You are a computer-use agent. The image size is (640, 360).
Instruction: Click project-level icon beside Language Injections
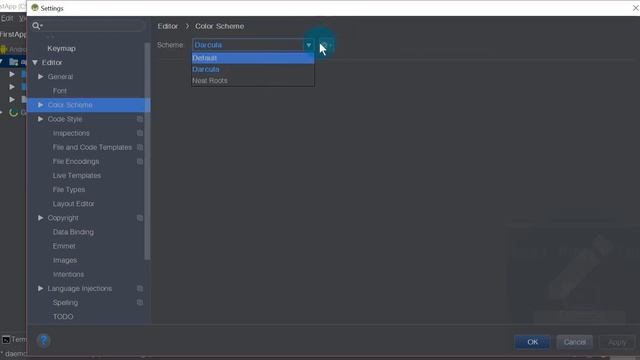[140, 289]
